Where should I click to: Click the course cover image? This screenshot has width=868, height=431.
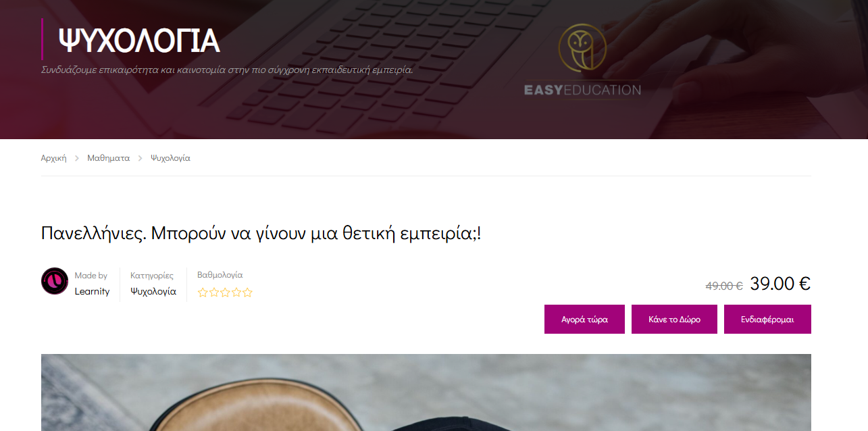[x=426, y=392]
